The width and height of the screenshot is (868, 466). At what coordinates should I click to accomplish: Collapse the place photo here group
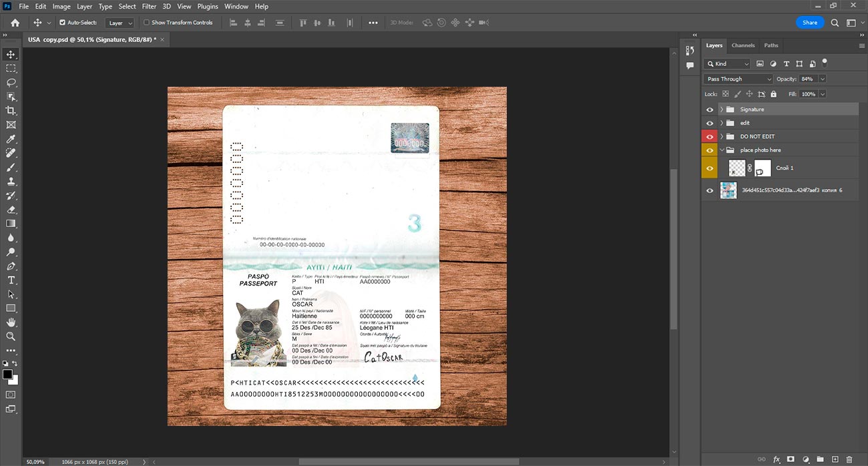(x=722, y=150)
